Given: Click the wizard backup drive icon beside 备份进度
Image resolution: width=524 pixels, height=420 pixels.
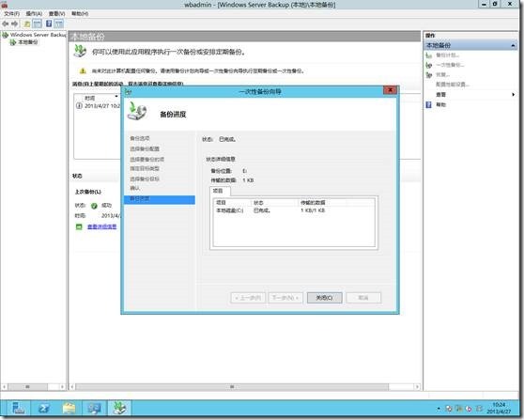Looking at the screenshot, I should [x=137, y=112].
